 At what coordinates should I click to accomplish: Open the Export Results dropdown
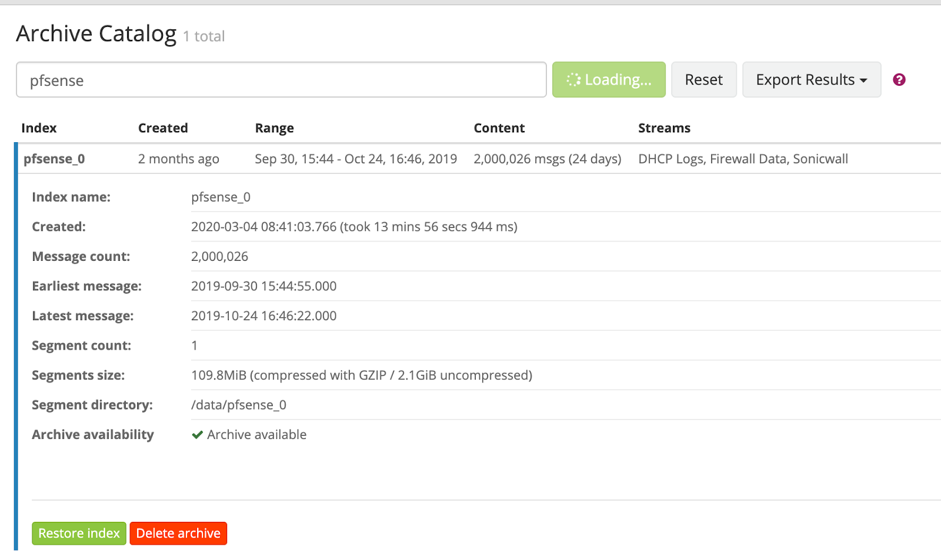click(812, 79)
